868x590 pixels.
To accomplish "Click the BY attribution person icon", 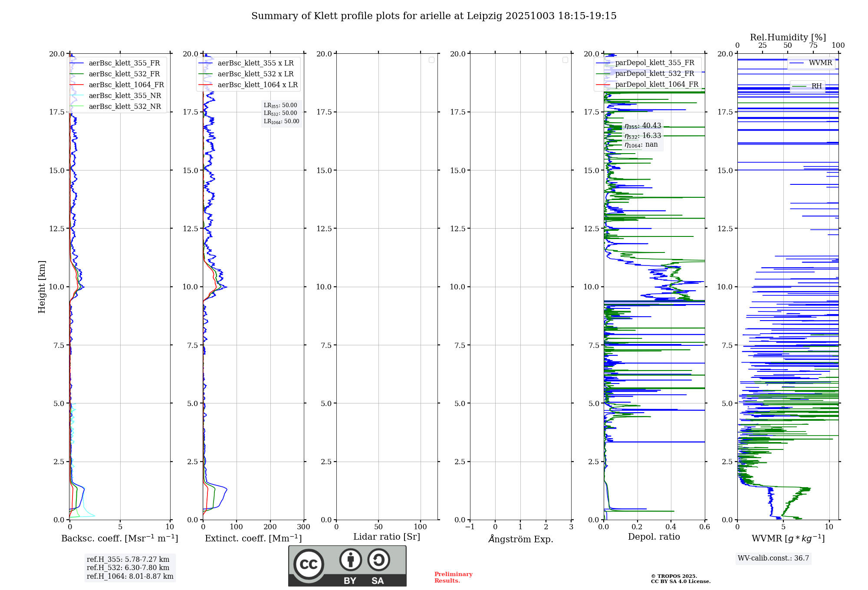I will [350, 560].
